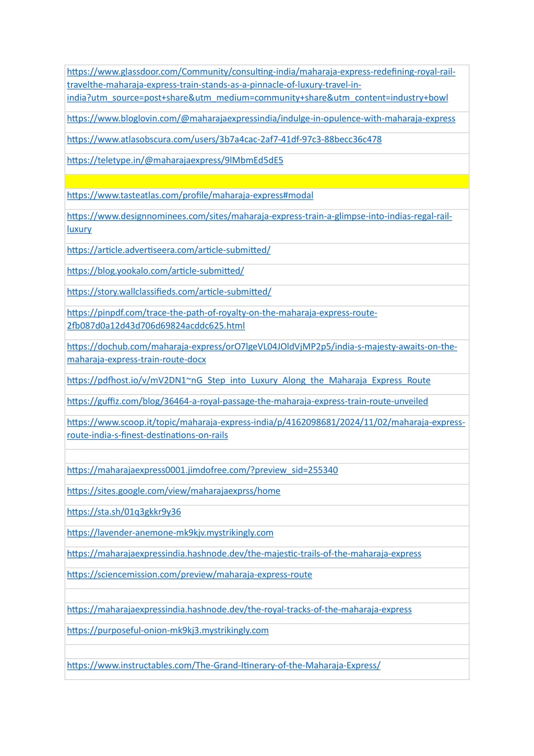
Task: Open the bloglovin.com indulge-in-opulence link
Action: click(261, 119)
